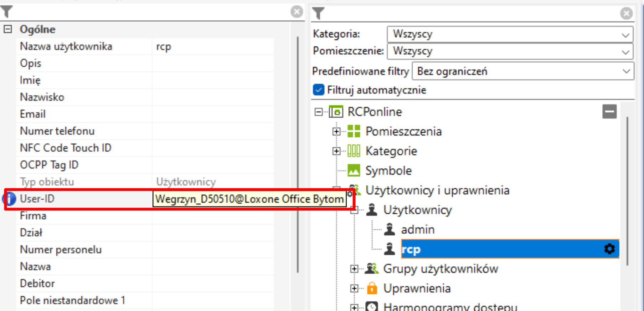Open the Kategoria dropdown
The height and width of the screenshot is (311, 644).
pos(510,34)
